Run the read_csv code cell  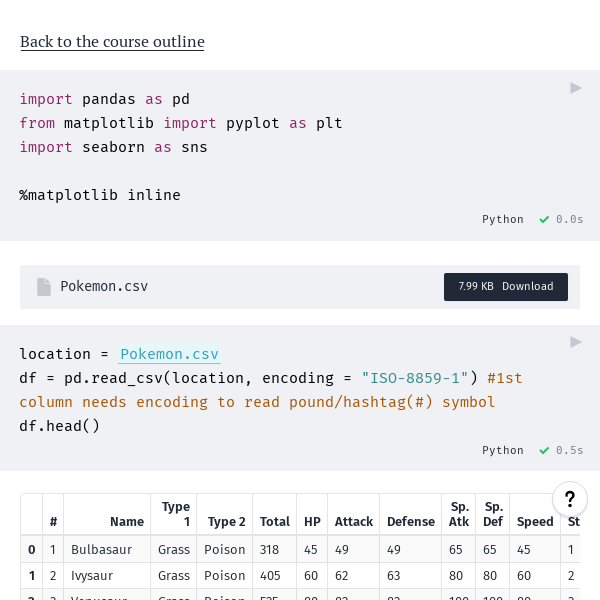pyautogui.click(x=576, y=342)
